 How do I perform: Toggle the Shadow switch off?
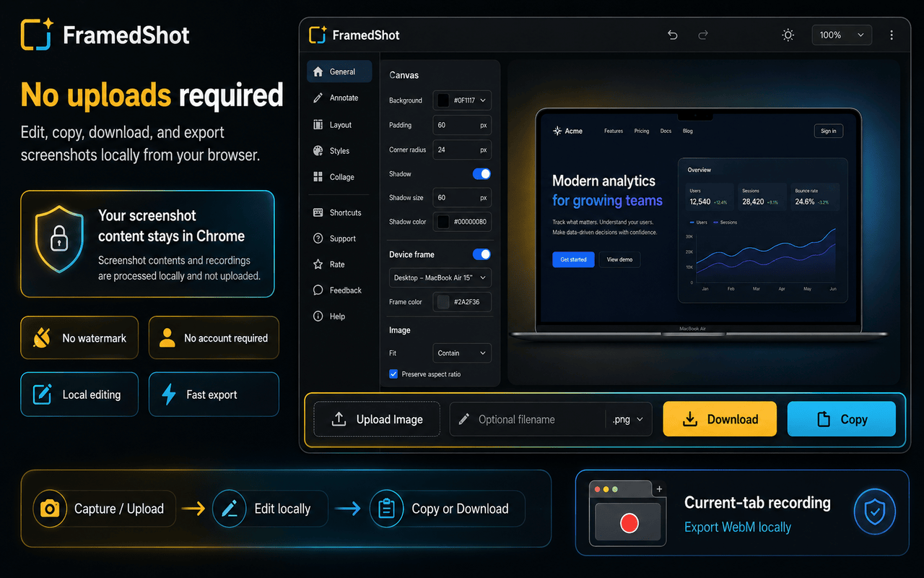click(481, 174)
